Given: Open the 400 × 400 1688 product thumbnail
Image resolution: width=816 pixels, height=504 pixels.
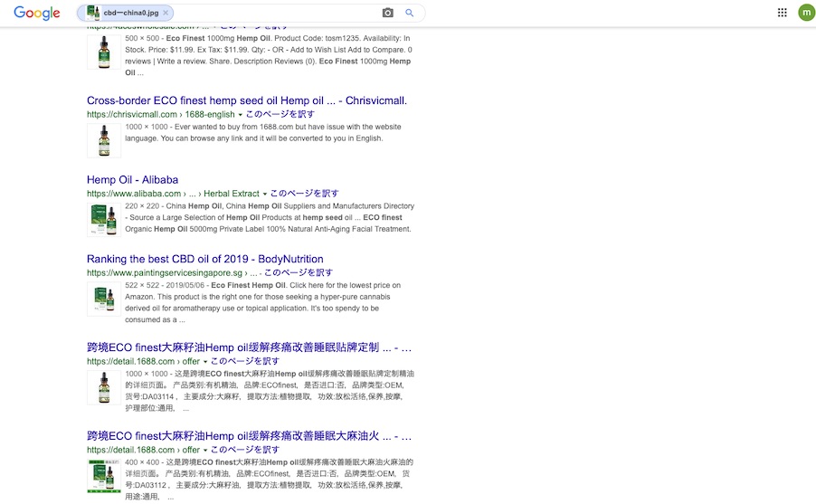Looking at the screenshot, I should (x=104, y=476).
